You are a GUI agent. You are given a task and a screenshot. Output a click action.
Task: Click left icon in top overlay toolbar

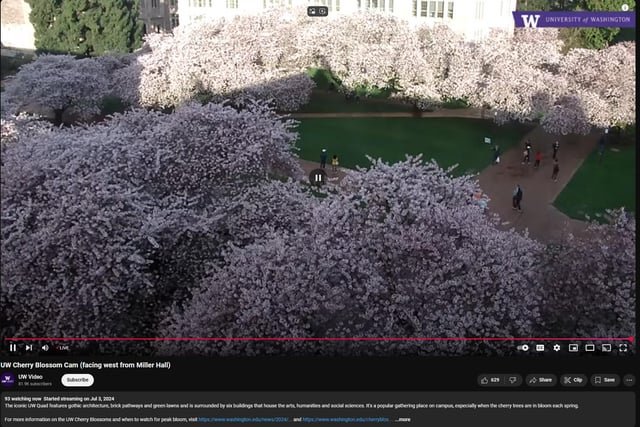[313, 11]
